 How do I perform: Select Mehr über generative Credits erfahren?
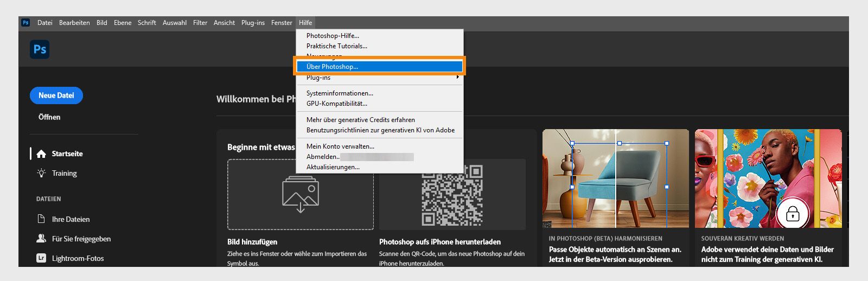click(x=380, y=120)
